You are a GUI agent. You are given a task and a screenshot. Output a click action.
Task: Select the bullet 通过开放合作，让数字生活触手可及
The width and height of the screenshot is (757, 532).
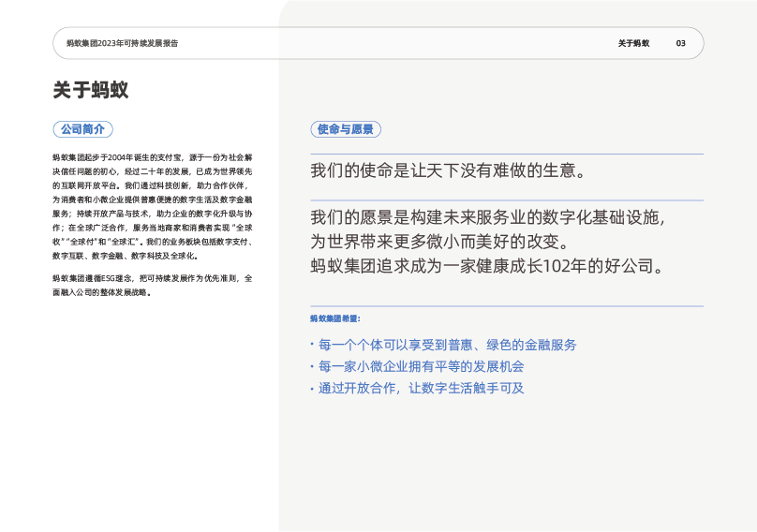tap(420, 388)
